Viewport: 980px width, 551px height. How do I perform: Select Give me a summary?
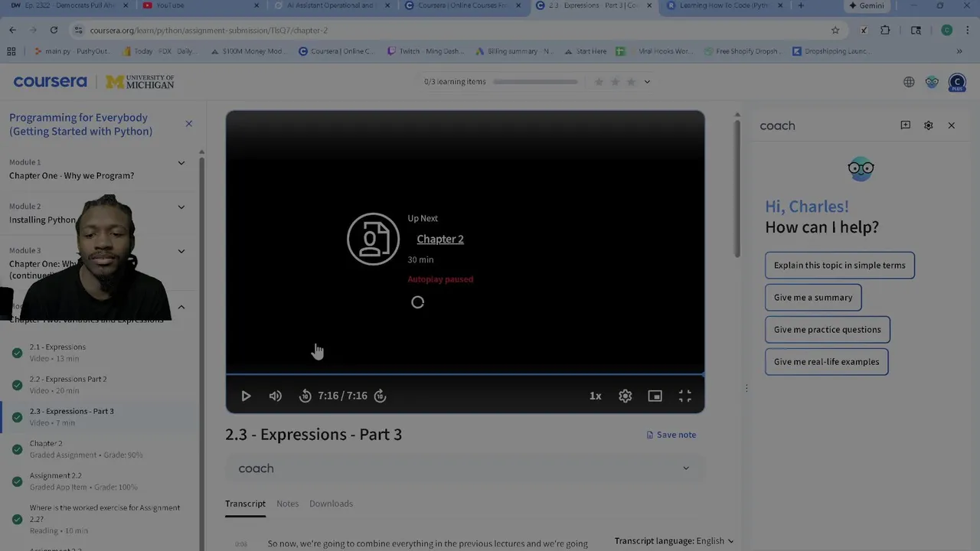(x=813, y=298)
